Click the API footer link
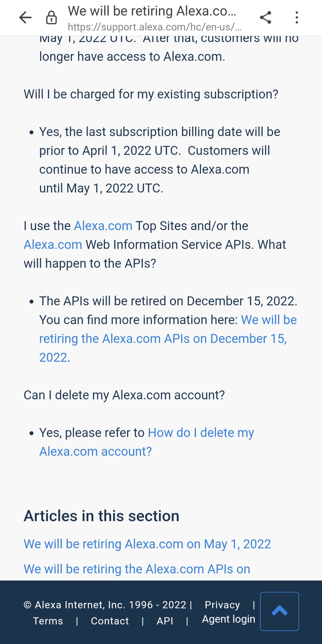 [165, 621]
